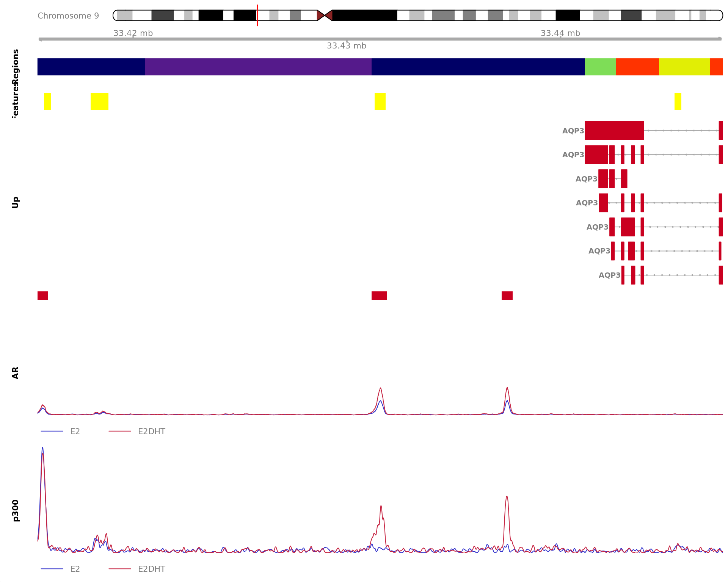Click the second AQP3 transcript label
The width and height of the screenshot is (728, 582).
(x=573, y=155)
